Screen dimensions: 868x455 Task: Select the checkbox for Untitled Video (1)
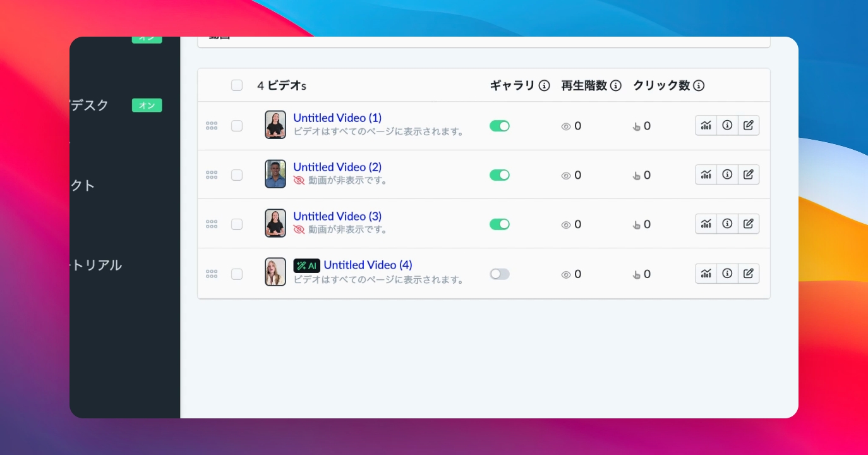[237, 126]
